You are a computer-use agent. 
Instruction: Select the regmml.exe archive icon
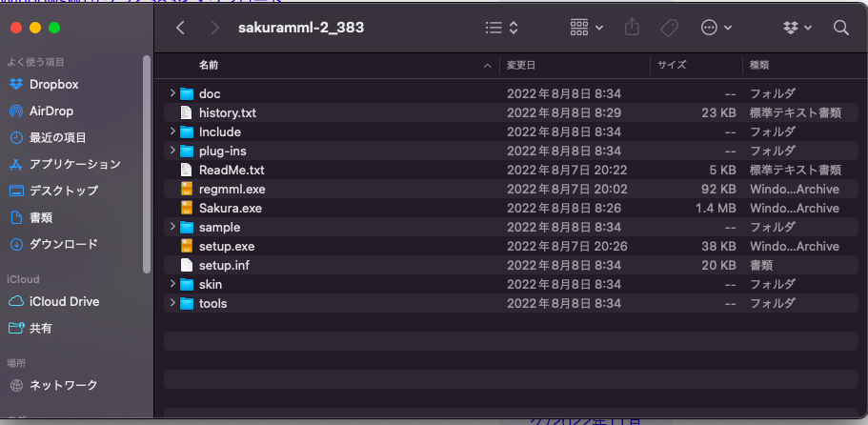[x=187, y=190]
